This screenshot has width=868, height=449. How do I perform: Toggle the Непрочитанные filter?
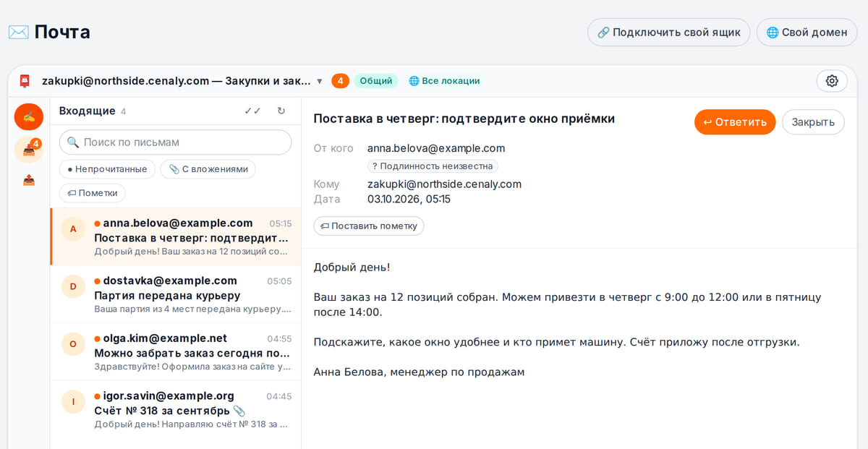click(107, 169)
